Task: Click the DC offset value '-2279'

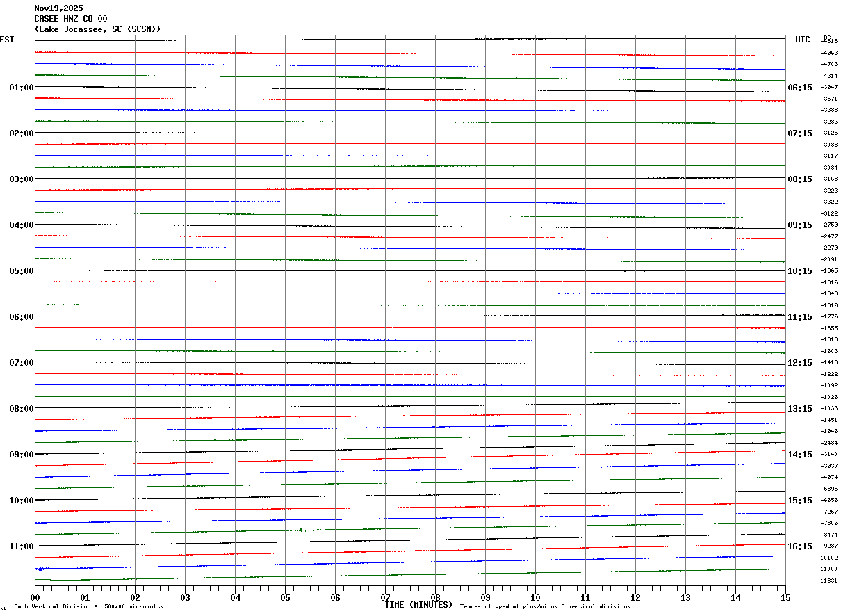Action: [x=829, y=248]
